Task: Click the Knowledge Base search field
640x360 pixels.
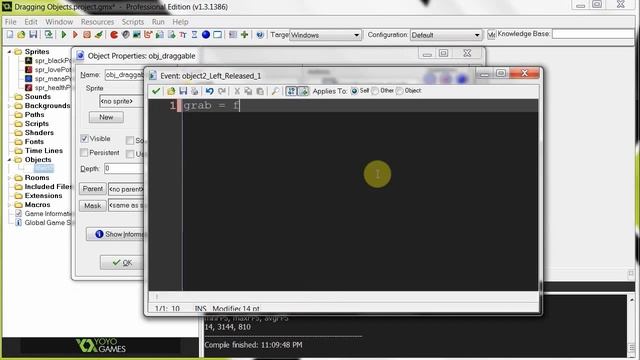Action: (596, 34)
